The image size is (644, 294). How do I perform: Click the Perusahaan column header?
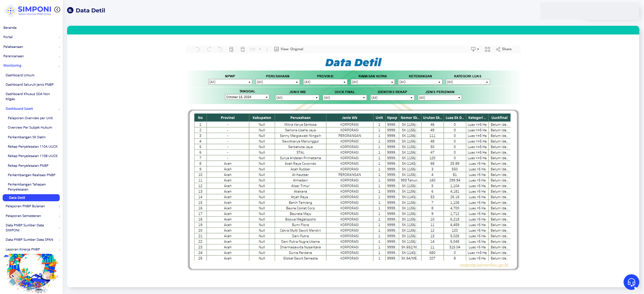tap(300, 118)
